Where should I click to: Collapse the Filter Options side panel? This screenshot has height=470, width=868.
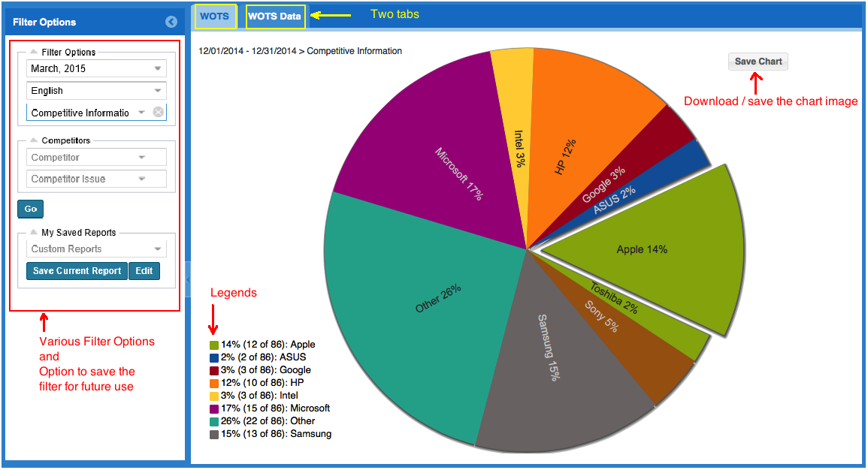coord(171,23)
